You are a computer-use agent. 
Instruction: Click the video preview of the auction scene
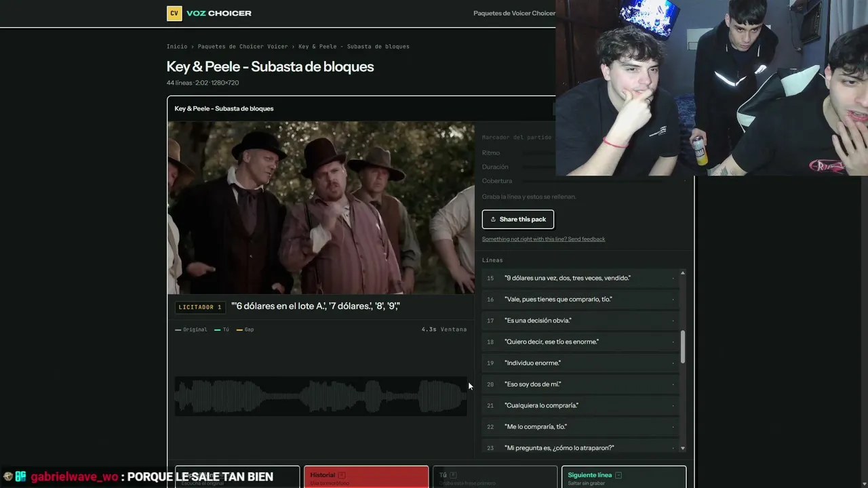(x=321, y=208)
